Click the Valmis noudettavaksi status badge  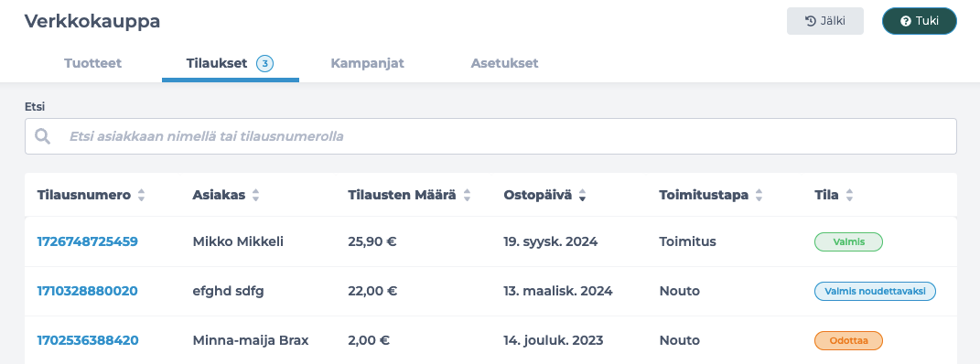pos(875,291)
